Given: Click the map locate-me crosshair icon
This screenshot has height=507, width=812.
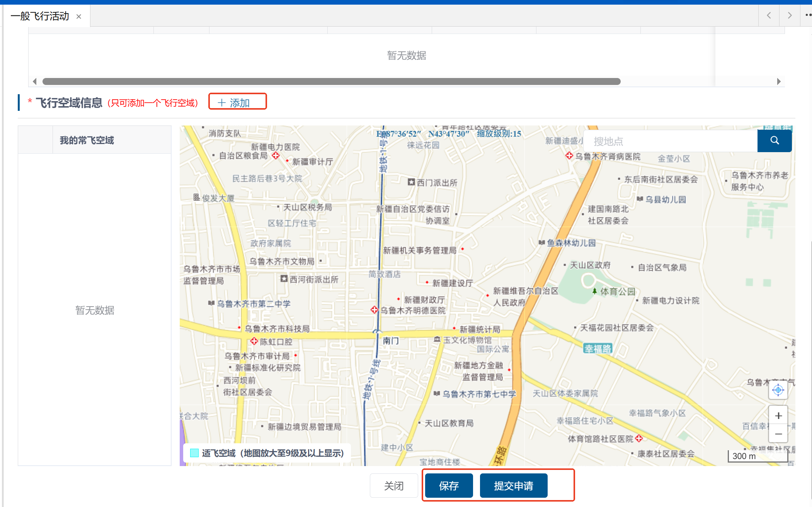Looking at the screenshot, I should coord(778,390).
